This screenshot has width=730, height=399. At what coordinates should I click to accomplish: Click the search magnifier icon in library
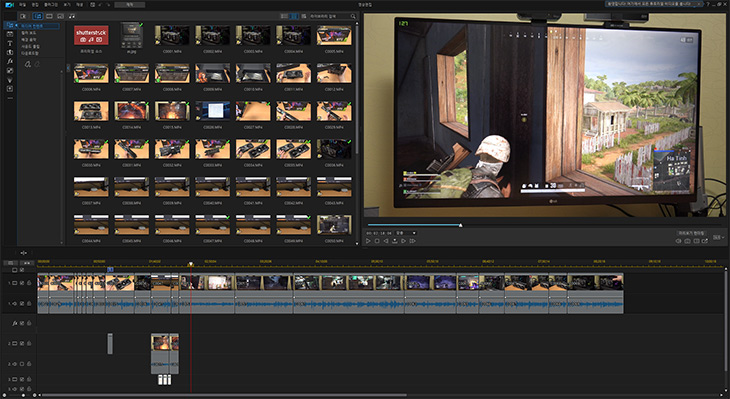click(353, 16)
